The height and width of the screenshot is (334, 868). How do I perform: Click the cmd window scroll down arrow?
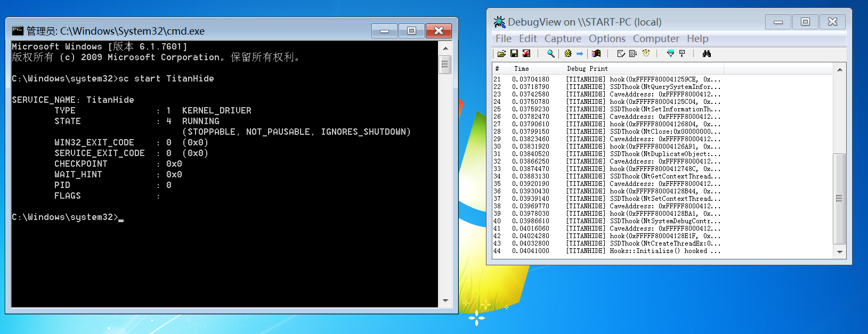tap(445, 301)
